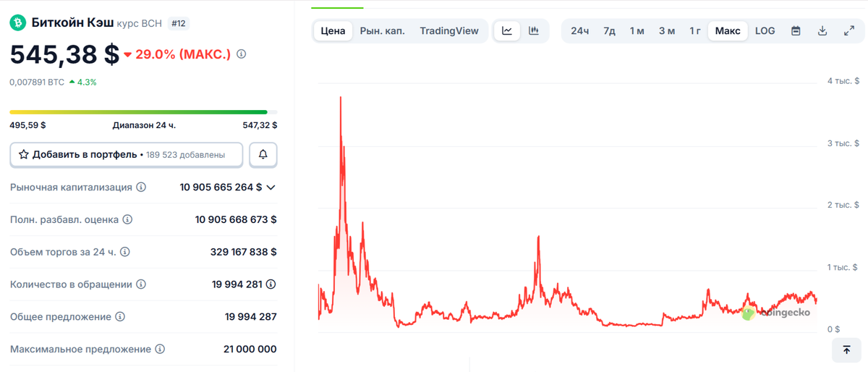The image size is (868, 372).
Task: Click the 21 000 000 max supply value
Action: [250, 349]
